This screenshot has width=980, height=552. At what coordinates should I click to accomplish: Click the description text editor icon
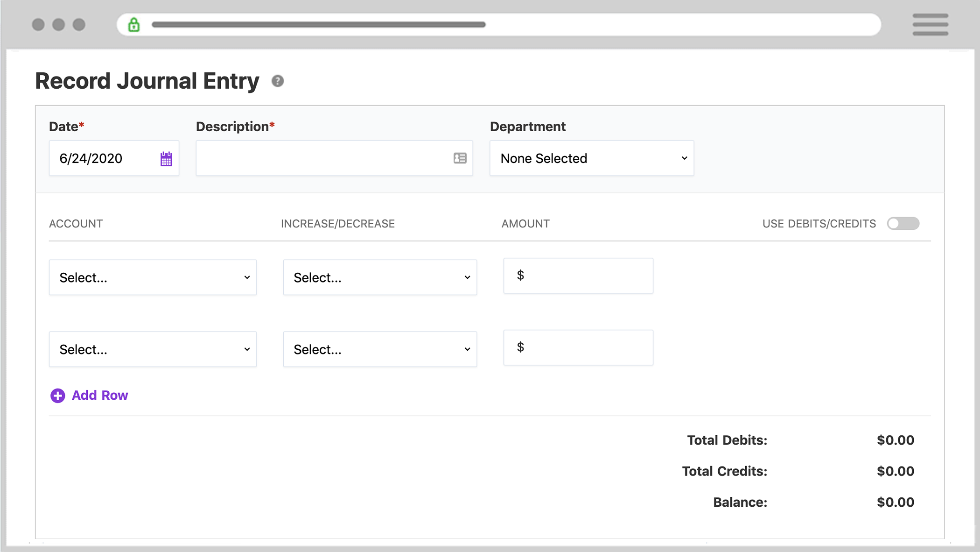[x=460, y=157]
